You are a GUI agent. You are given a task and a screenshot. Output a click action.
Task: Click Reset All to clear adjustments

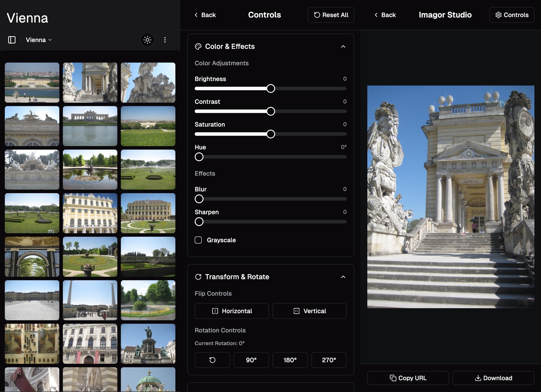(x=331, y=15)
